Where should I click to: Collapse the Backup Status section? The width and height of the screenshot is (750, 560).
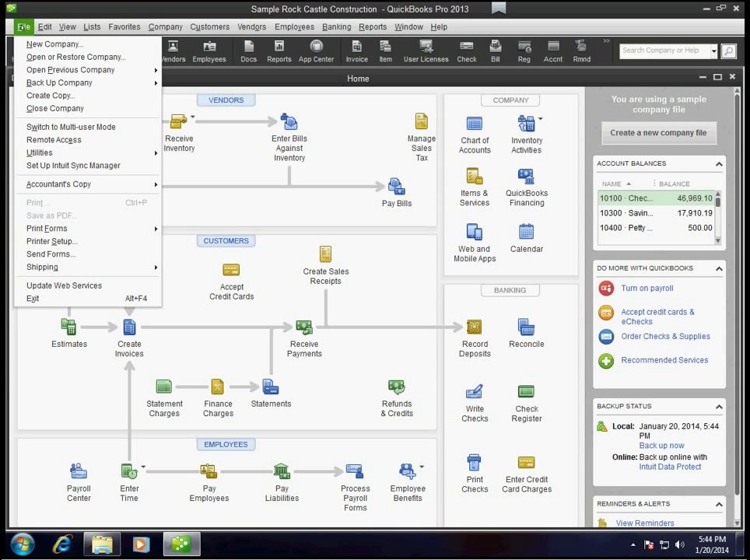(x=718, y=407)
